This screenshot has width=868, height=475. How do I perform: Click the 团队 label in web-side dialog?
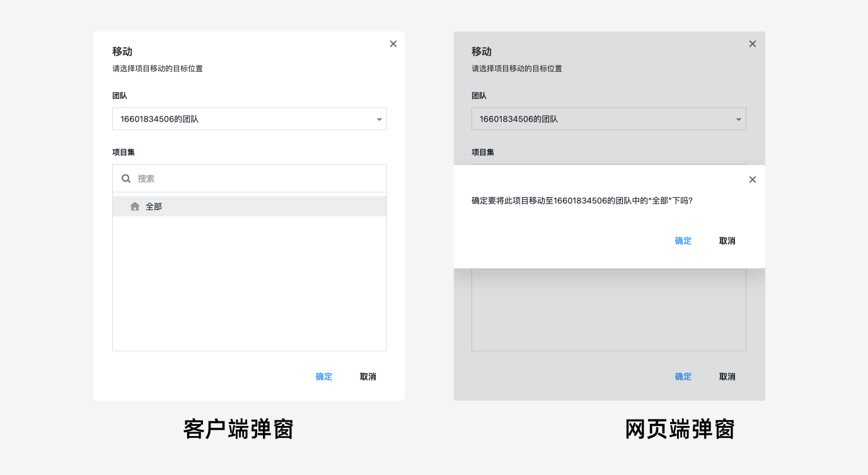click(x=479, y=96)
